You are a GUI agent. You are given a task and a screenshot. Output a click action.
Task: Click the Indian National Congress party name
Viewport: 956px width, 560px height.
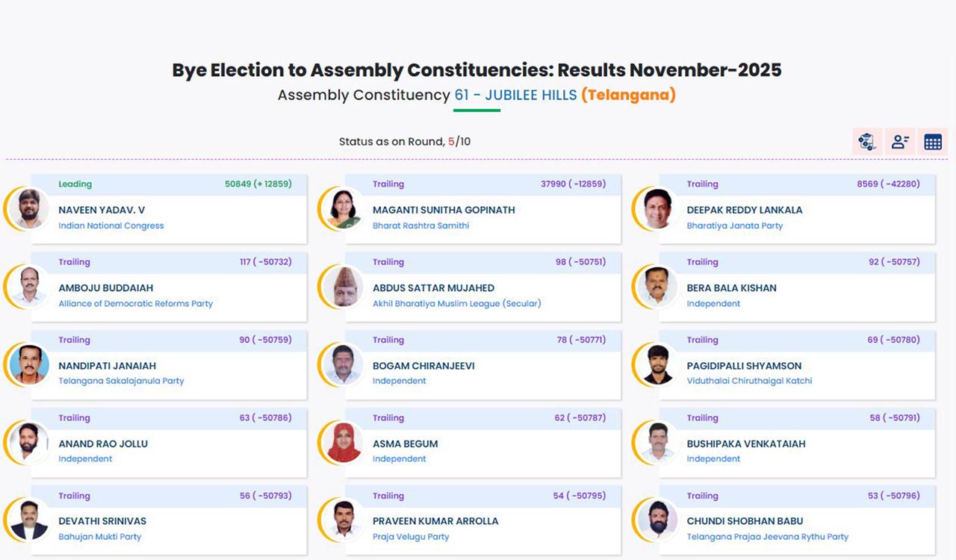(x=111, y=225)
